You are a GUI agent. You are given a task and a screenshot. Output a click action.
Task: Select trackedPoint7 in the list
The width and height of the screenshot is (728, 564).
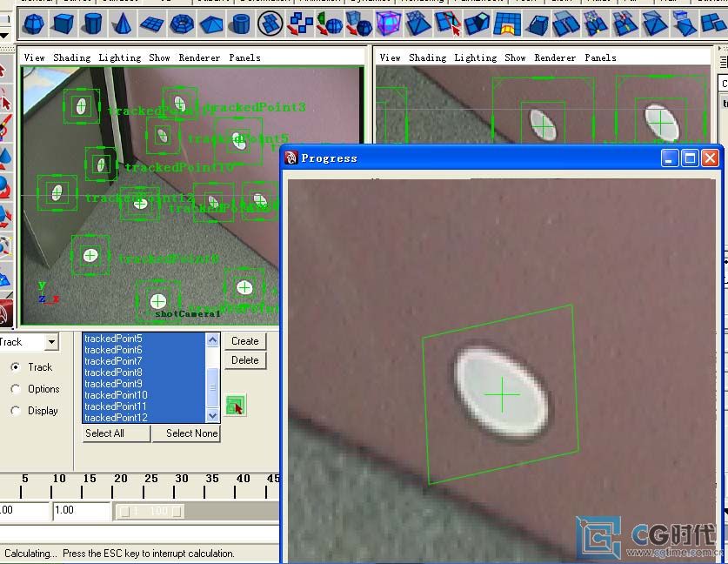tap(144, 361)
